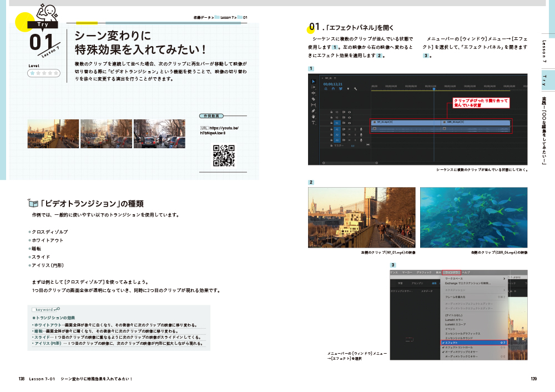Enable timeline snapping with the magnet icon
The width and height of the screenshot is (555, 392).
(333, 89)
